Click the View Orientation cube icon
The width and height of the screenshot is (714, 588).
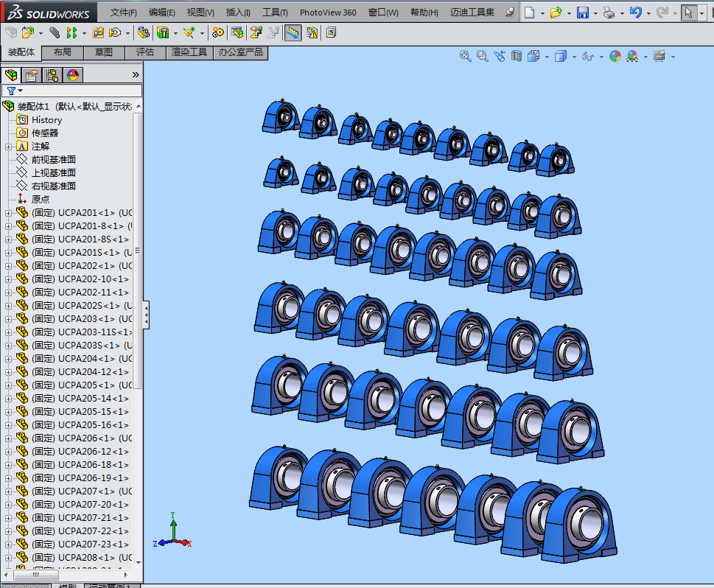tap(533, 56)
